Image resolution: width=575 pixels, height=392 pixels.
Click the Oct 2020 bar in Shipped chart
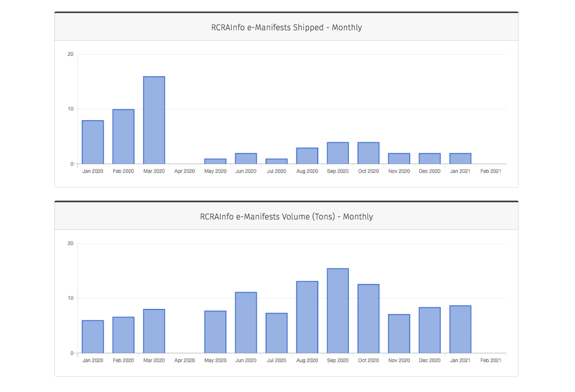click(x=369, y=153)
